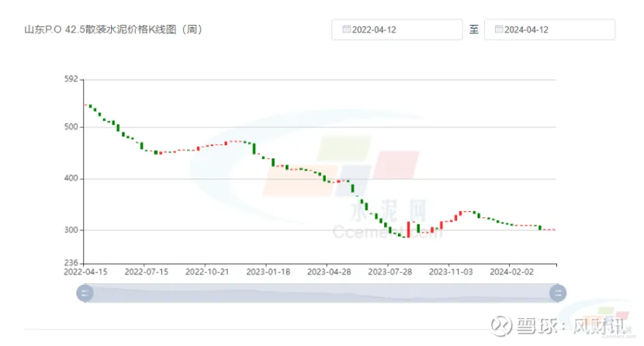The height and width of the screenshot is (346, 644).
Task: Click y-axis value 500
Action: click(x=71, y=126)
